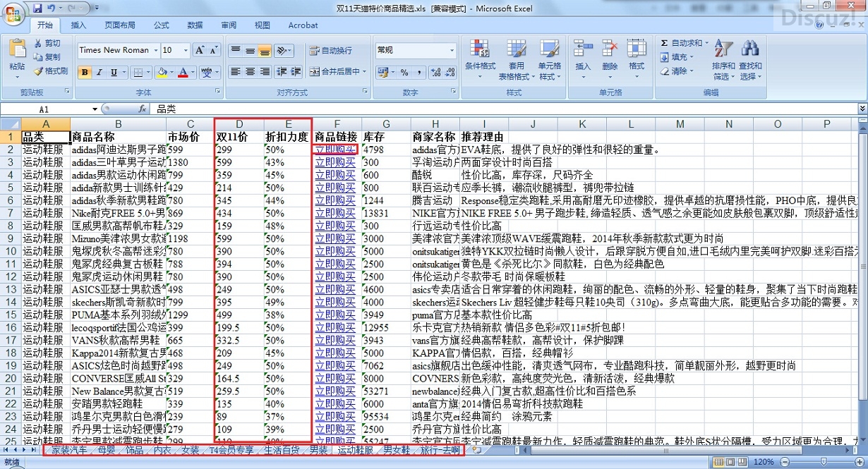Switch to Normal view in status bar
The height and width of the screenshot is (469, 868).
pyautogui.click(x=718, y=462)
